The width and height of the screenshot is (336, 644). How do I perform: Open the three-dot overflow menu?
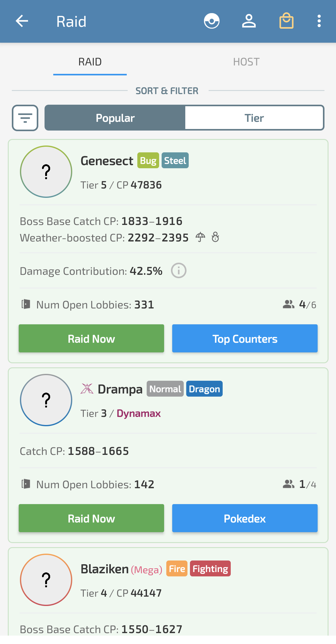click(319, 21)
